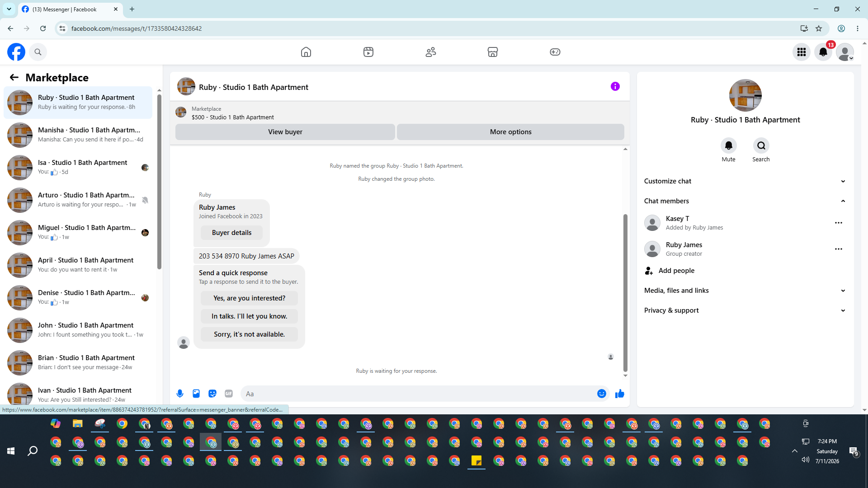Send quick reply 'In talks. I'll let you know.'
This screenshot has width=868, height=488.
(250, 316)
